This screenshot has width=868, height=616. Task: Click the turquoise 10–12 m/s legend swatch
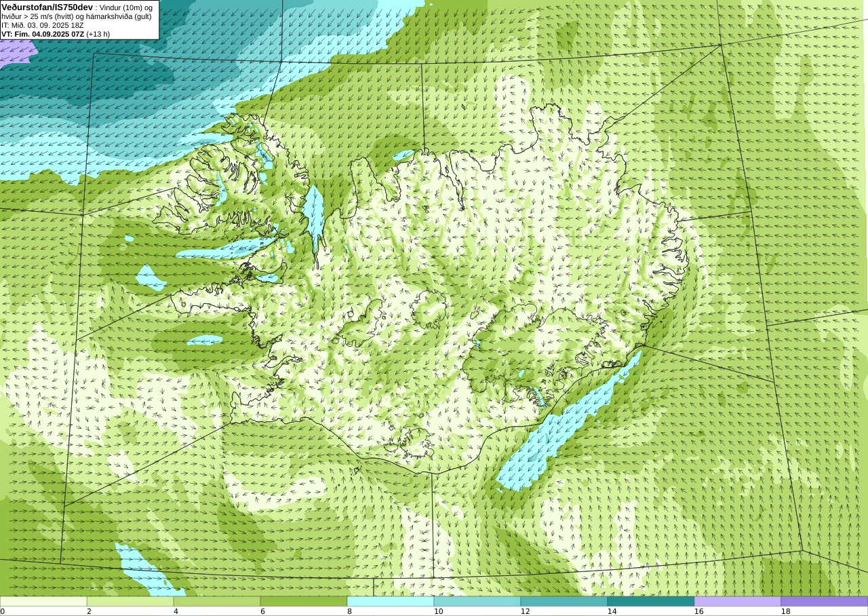coord(477,601)
